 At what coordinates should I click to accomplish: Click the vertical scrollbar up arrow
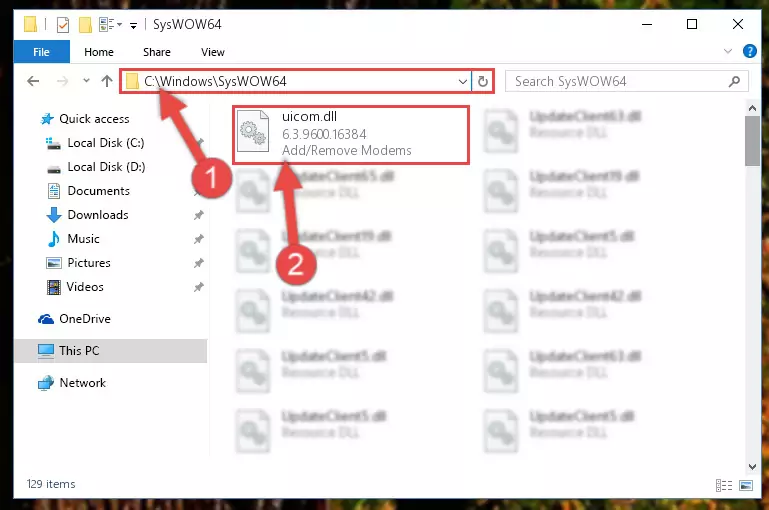pos(752,107)
